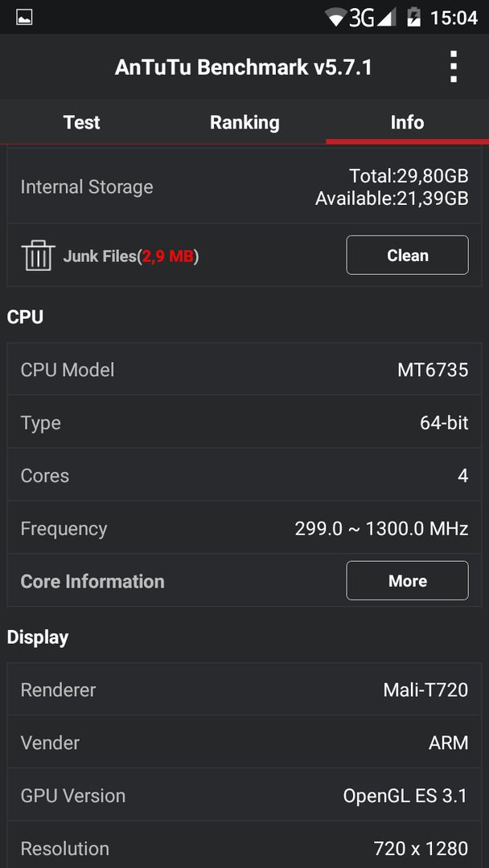Select the Frequency row
The height and width of the screenshot is (868, 489).
coord(244,528)
